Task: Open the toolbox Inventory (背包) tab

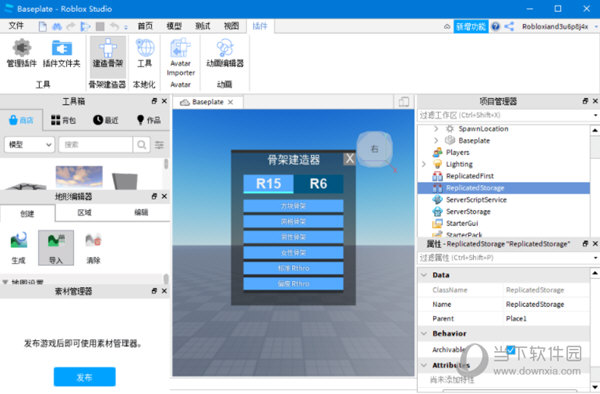Action: (64, 120)
